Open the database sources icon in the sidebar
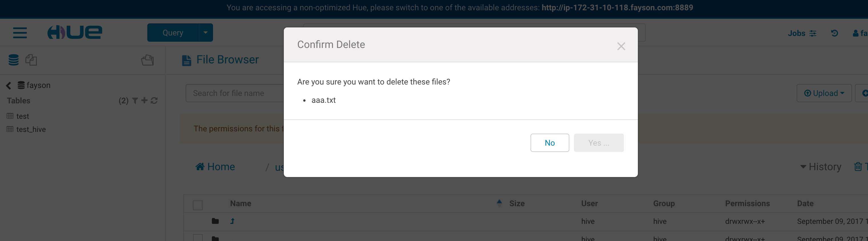 coord(13,60)
